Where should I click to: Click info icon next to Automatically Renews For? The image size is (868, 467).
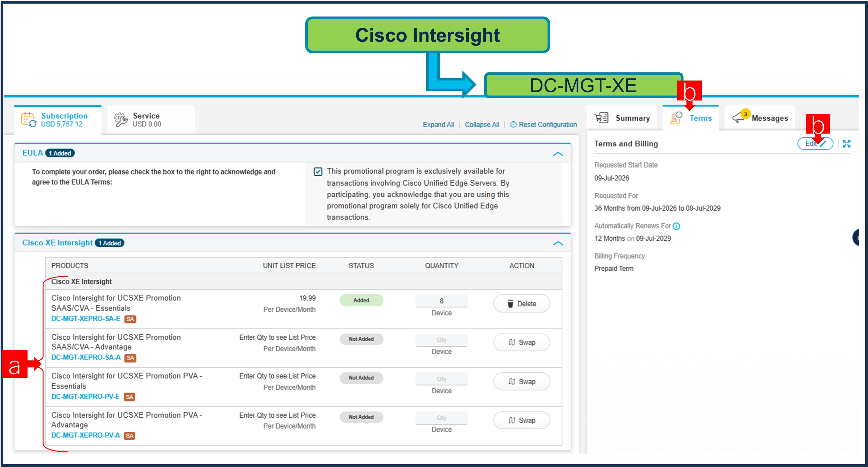pos(676,226)
